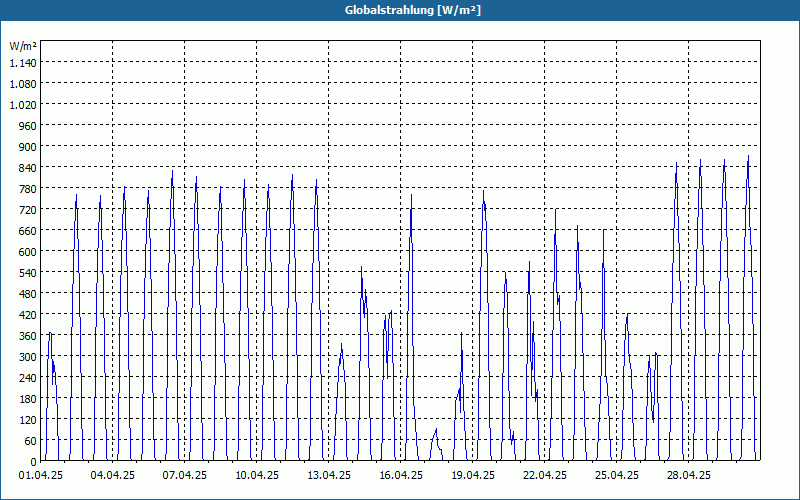Click the 13.04.25 date label
This screenshot has width=800, height=500.
pyautogui.click(x=329, y=476)
